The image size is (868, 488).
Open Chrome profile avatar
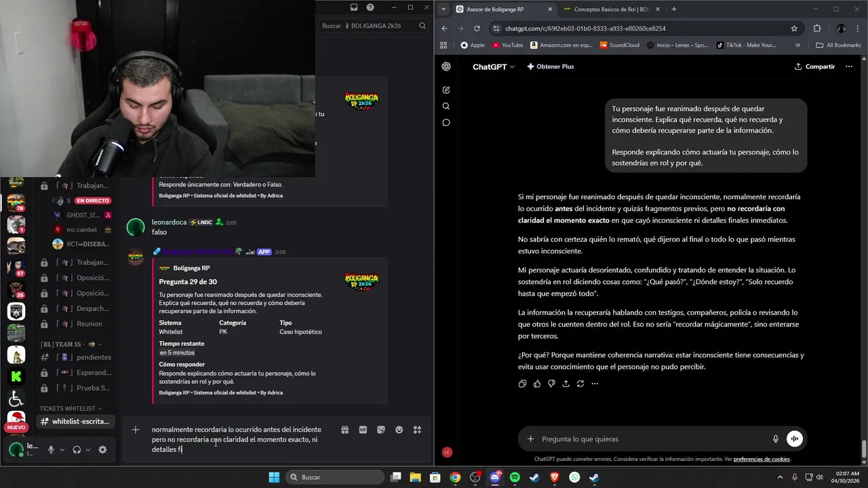pyautogui.click(x=841, y=28)
